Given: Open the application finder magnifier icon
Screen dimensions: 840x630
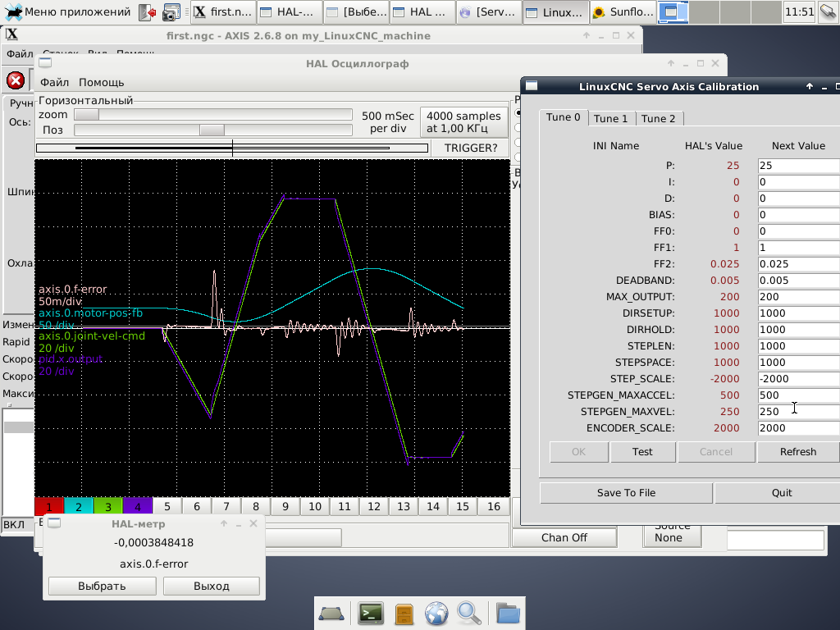Looking at the screenshot, I should point(469,613).
